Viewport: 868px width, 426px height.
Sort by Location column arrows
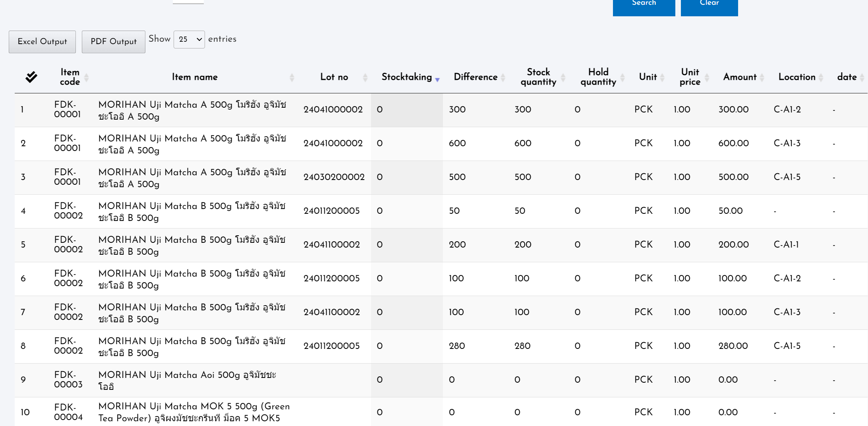click(821, 77)
